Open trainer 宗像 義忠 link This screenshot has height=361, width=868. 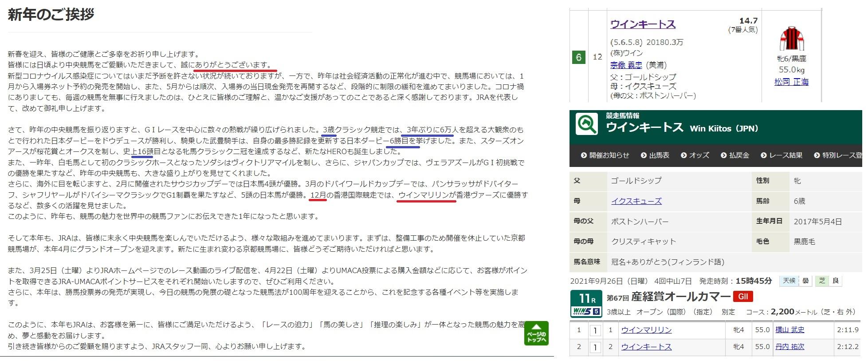(x=626, y=65)
